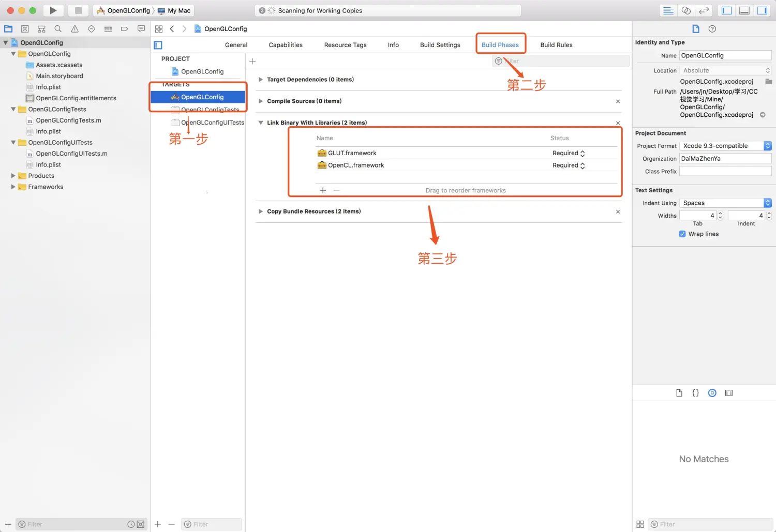Open the Breakpoint navigator icon
Image resolution: width=776 pixels, height=532 pixels.
124,29
